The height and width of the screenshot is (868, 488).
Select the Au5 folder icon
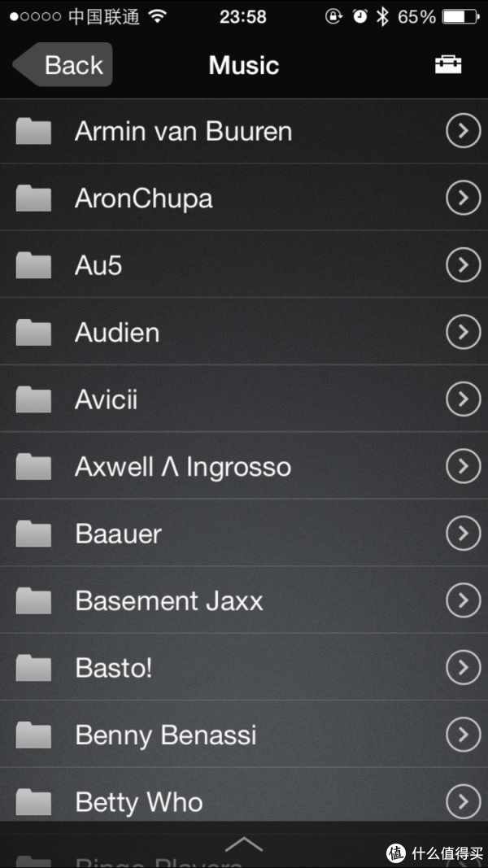33,265
